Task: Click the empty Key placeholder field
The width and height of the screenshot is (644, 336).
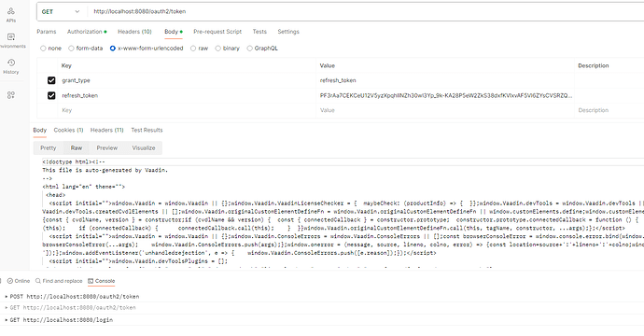Action: [x=187, y=110]
